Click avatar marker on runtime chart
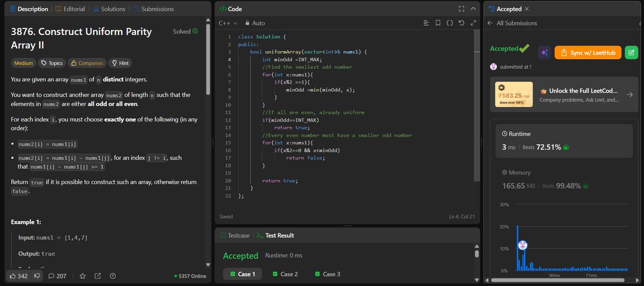Screen dimensions: 644x286 coord(523,245)
